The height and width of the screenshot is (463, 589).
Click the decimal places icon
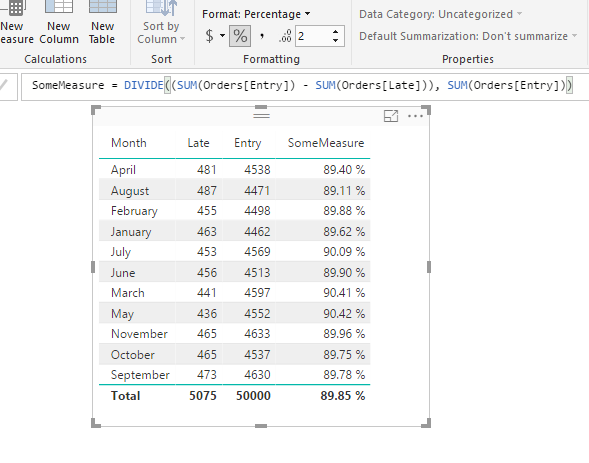tap(285, 36)
